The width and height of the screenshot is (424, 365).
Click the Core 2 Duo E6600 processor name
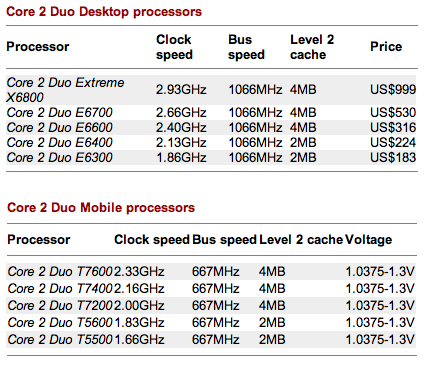[x=60, y=128]
